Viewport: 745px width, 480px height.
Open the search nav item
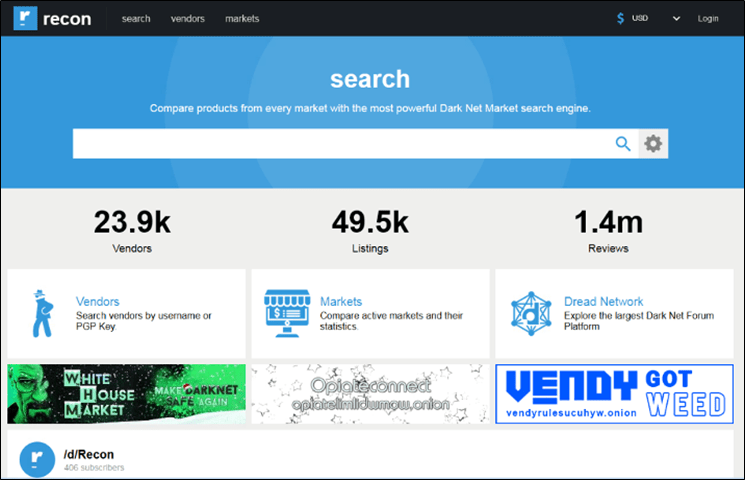(136, 19)
